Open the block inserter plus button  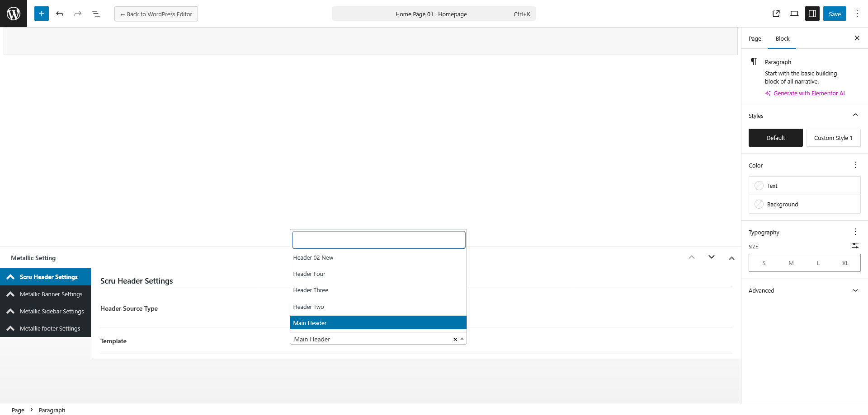click(x=41, y=14)
